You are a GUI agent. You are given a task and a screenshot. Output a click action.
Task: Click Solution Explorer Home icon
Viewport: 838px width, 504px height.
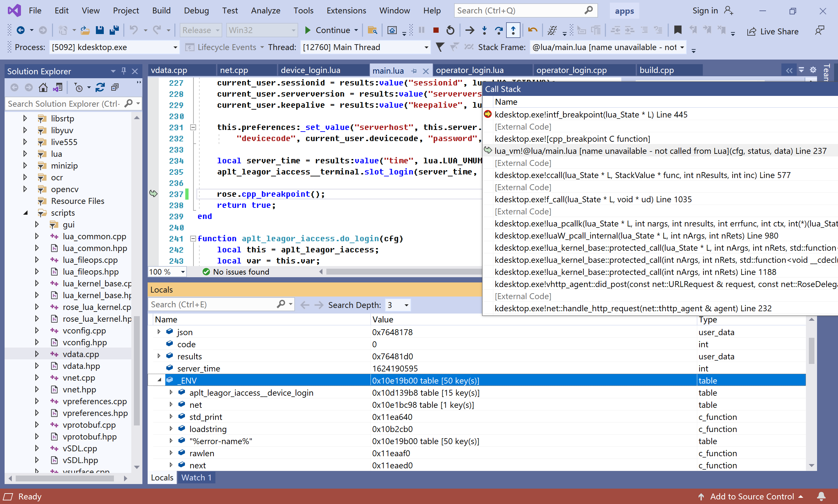pyautogui.click(x=43, y=88)
